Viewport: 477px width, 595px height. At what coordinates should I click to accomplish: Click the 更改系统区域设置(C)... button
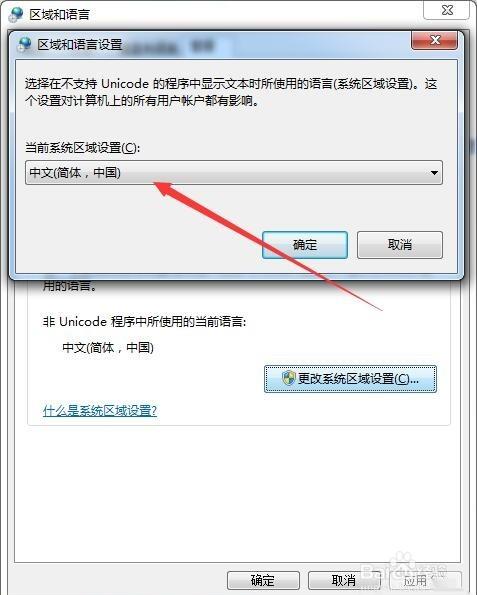[x=350, y=379]
